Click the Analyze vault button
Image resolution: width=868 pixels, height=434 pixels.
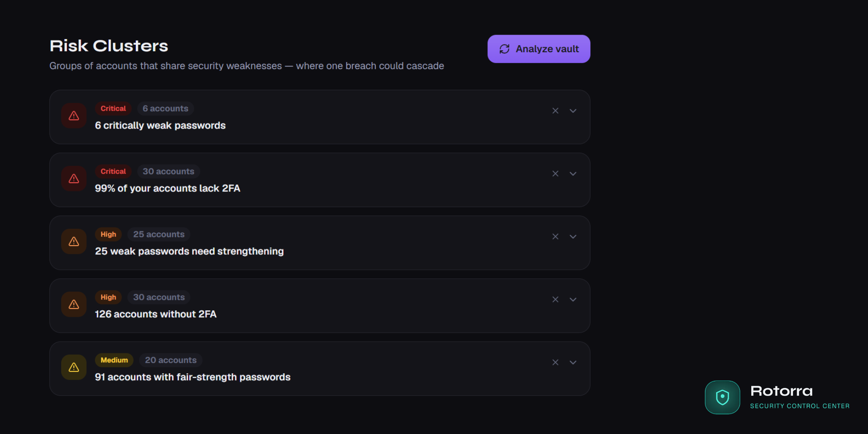tap(539, 49)
